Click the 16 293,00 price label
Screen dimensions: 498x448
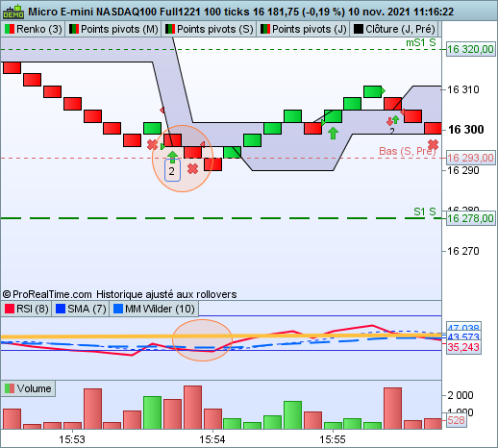(x=470, y=158)
